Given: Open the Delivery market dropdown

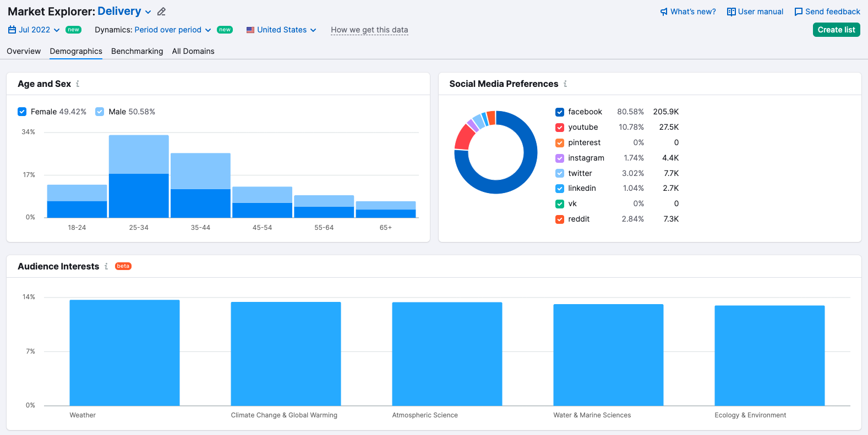Looking at the screenshot, I should tap(124, 11).
